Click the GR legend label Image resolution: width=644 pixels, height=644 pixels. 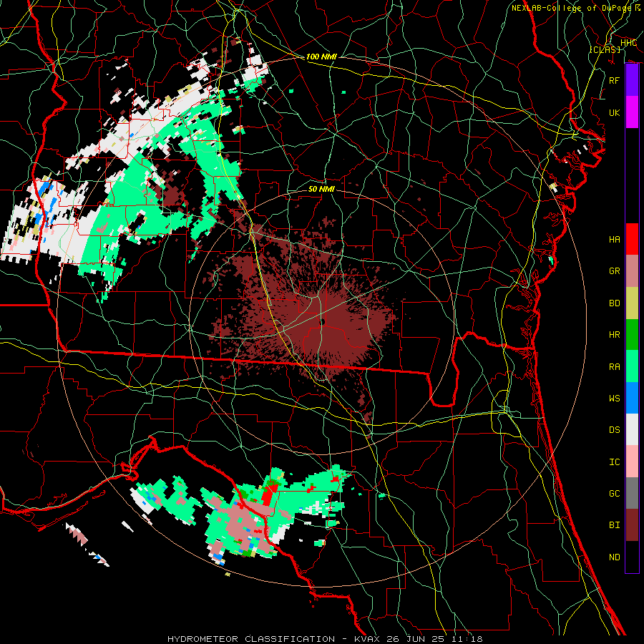pyautogui.click(x=614, y=271)
